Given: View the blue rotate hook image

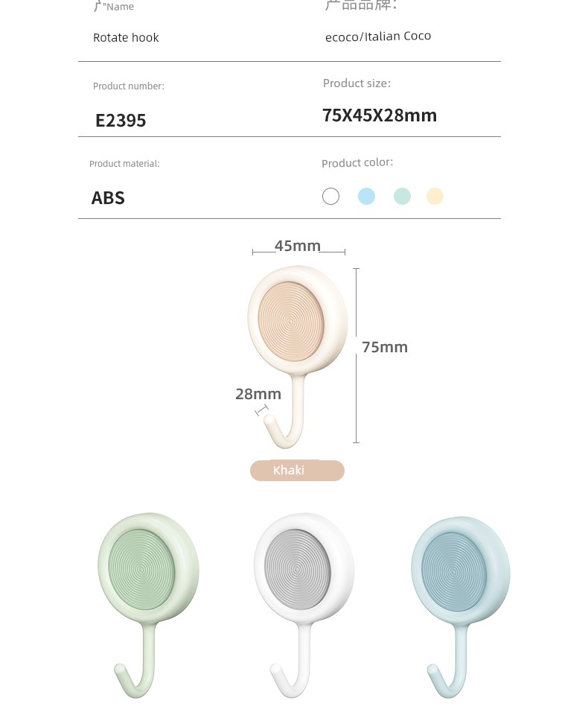Looking at the screenshot, I should tap(461, 608).
